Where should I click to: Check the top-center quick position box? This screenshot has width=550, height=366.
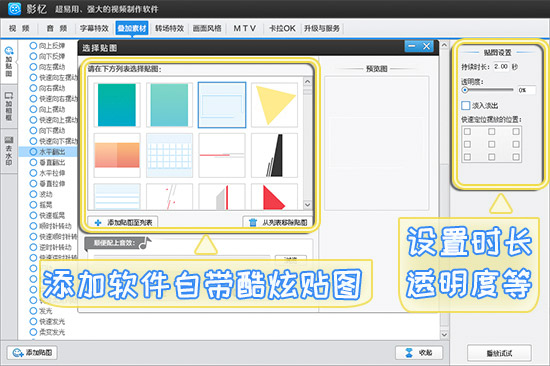pos(491,132)
